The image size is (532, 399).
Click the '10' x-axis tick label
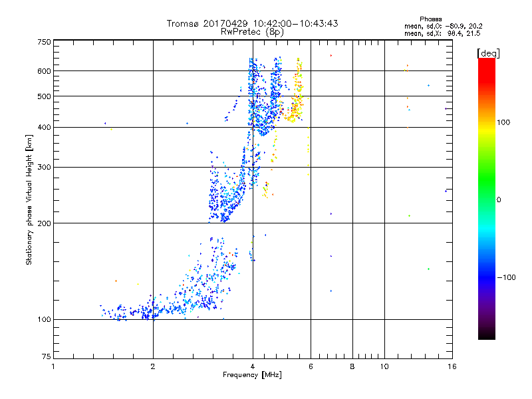click(x=384, y=366)
